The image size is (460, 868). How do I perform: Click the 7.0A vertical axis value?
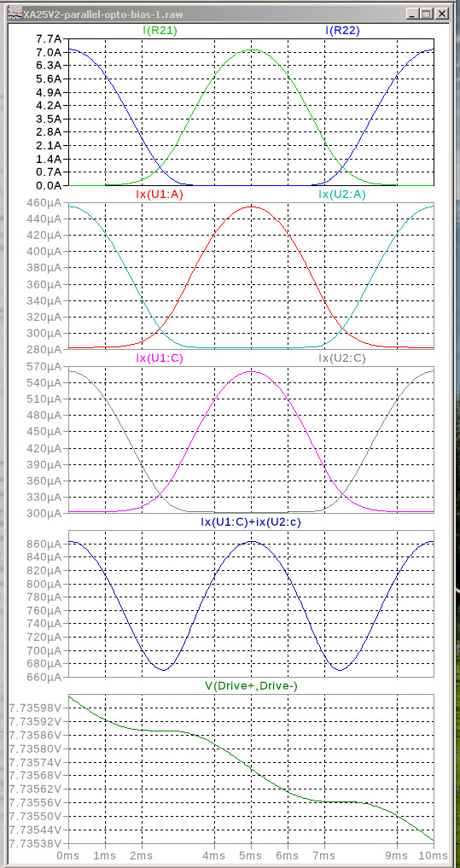coord(48,52)
